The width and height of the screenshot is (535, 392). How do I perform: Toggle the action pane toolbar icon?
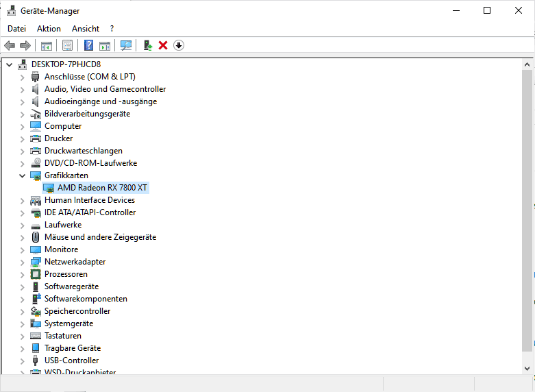coord(105,45)
